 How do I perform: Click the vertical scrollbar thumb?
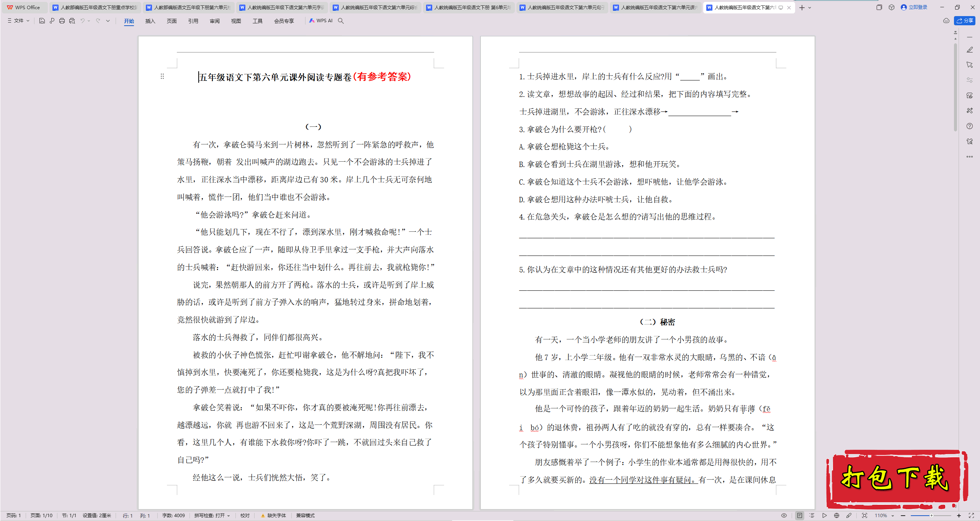tap(955, 87)
